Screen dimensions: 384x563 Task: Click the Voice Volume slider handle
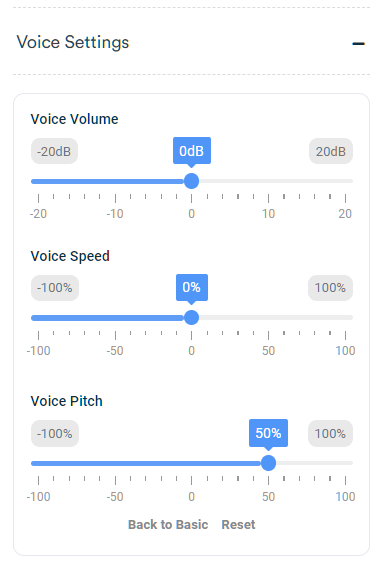tap(191, 181)
